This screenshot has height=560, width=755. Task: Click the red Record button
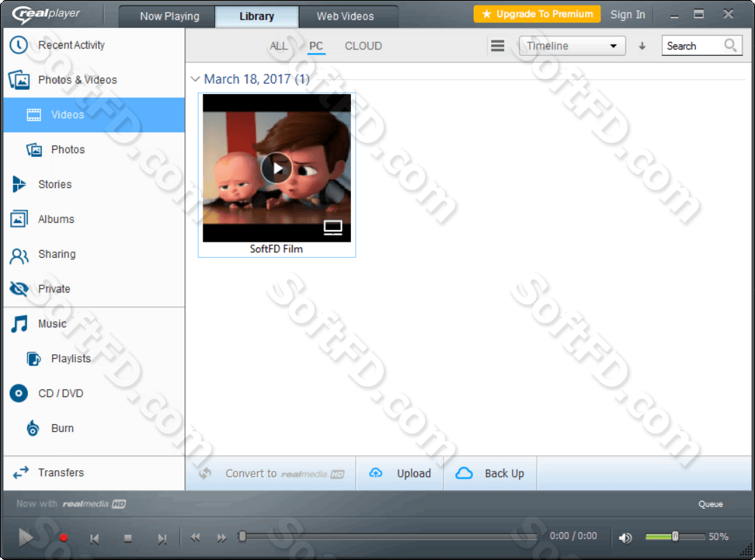tap(63, 538)
